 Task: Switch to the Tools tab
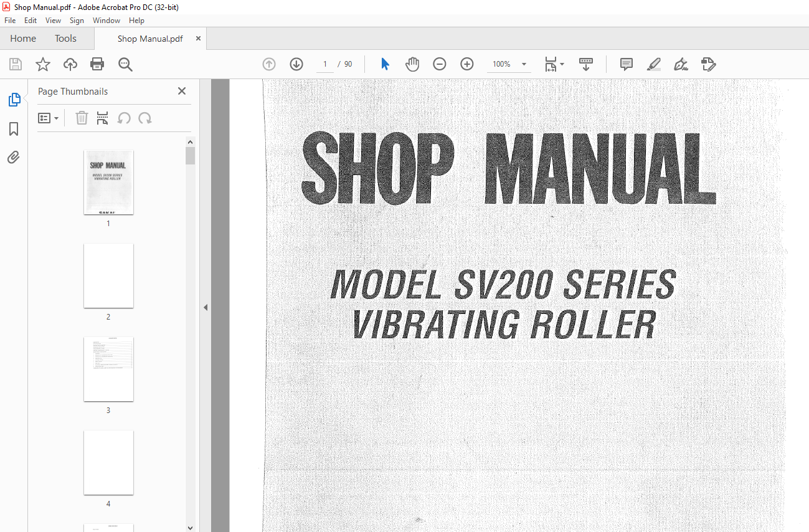pyautogui.click(x=65, y=39)
